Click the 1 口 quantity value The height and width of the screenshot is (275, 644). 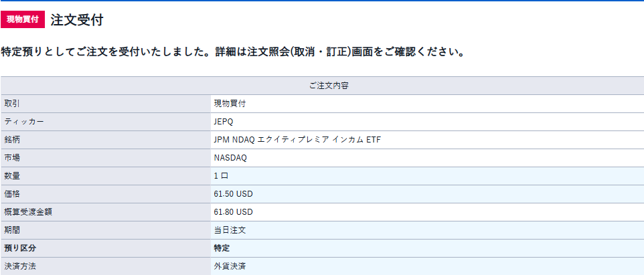pyautogui.click(x=221, y=176)
